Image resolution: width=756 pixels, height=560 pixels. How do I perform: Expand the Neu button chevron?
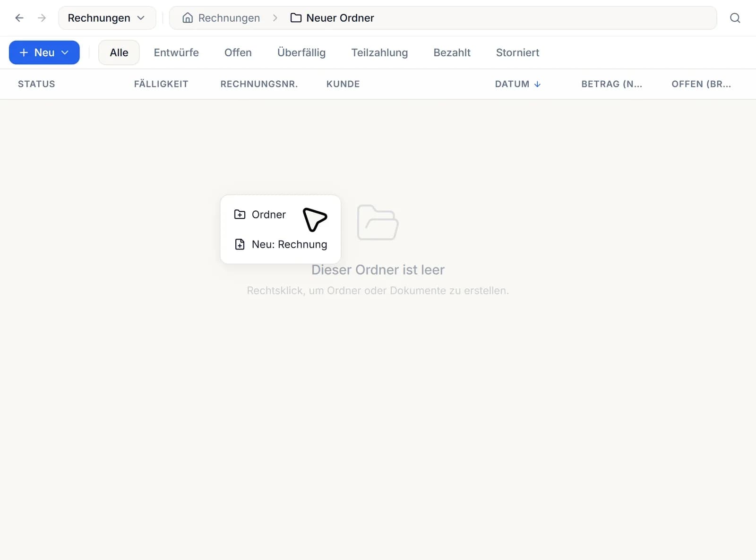coord(65,52)
